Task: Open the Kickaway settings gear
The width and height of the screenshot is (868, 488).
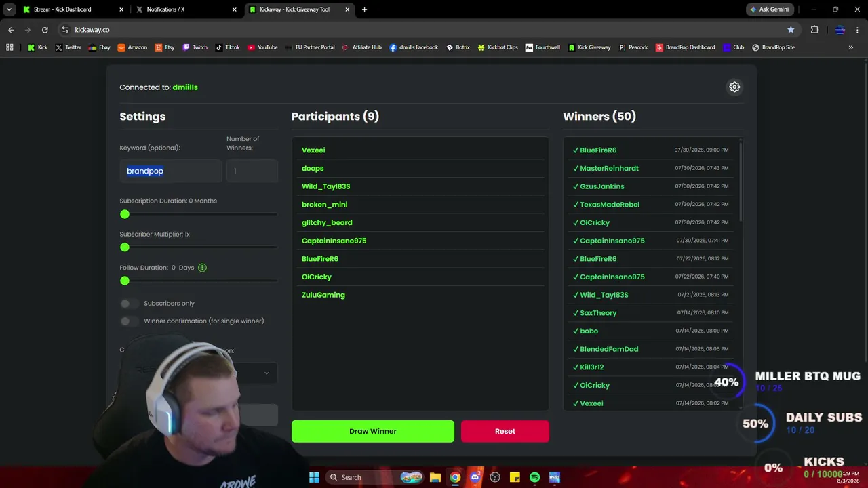Action: pyautogui.click(x=734, y=87)
